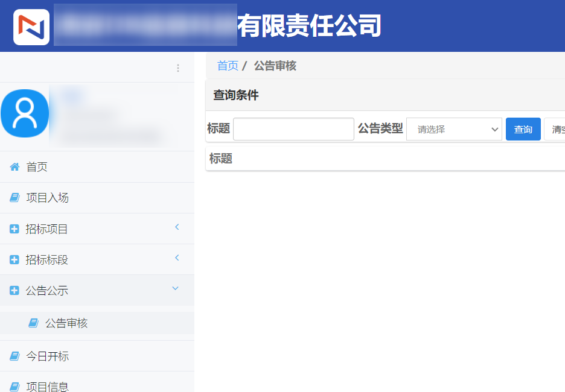Click the blue user avatar icon
This screenshot has width=565, height=392.
pos(25,113)
